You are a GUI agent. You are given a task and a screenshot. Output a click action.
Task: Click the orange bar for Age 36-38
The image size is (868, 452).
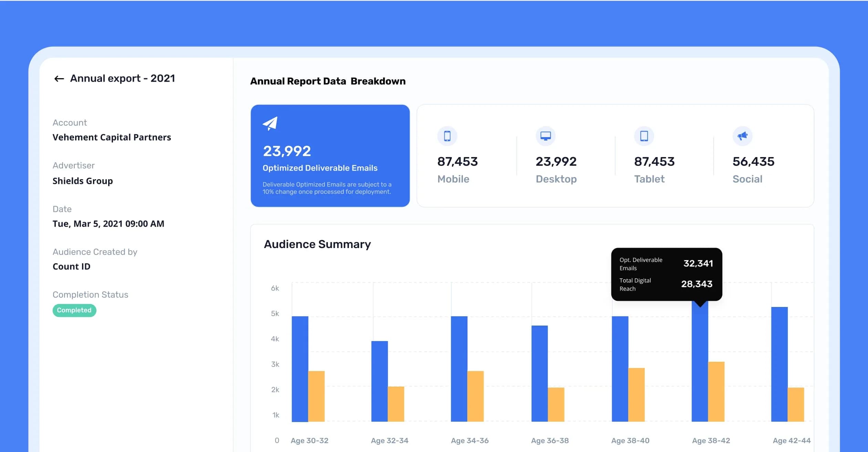click(556, 404)
